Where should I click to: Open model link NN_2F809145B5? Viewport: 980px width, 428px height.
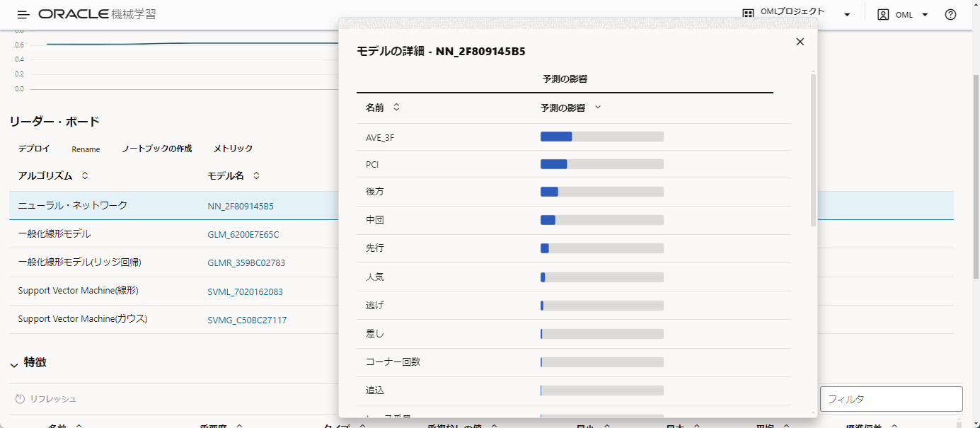(x=241, y=207)
